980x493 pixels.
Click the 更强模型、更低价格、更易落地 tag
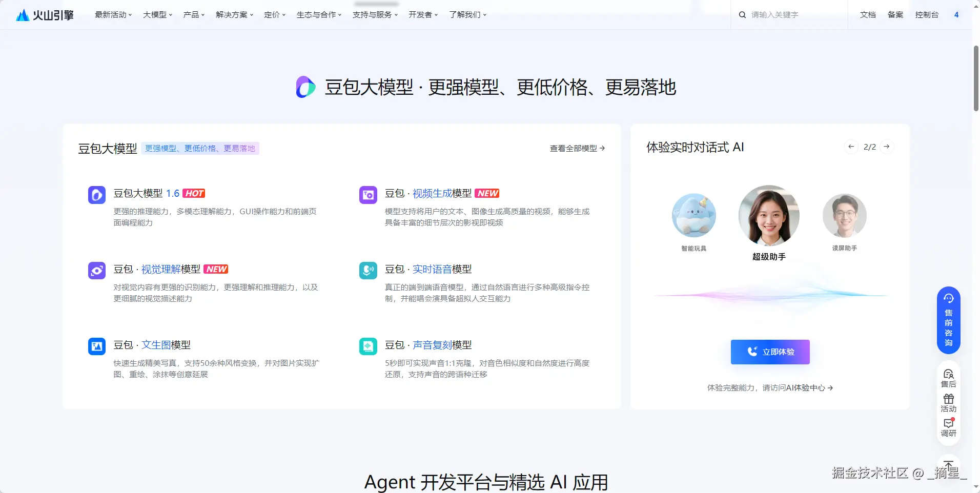[x=200, y=148]
